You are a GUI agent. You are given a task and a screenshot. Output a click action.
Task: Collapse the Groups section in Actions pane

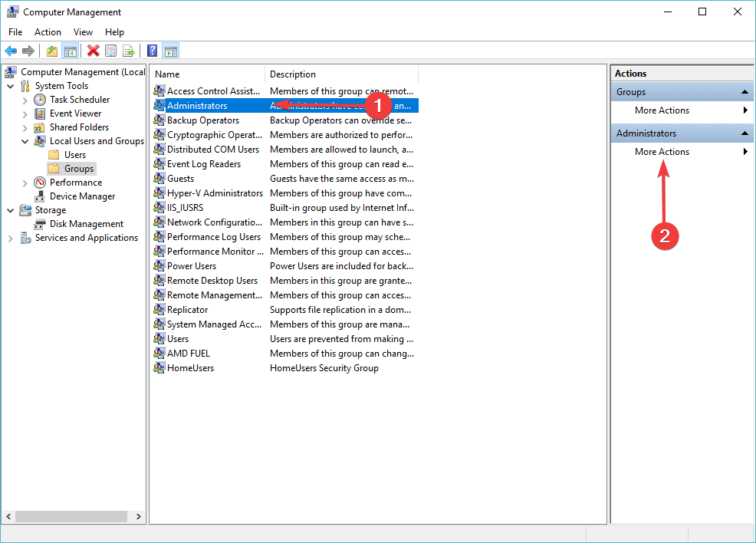(x=744, y=91)
